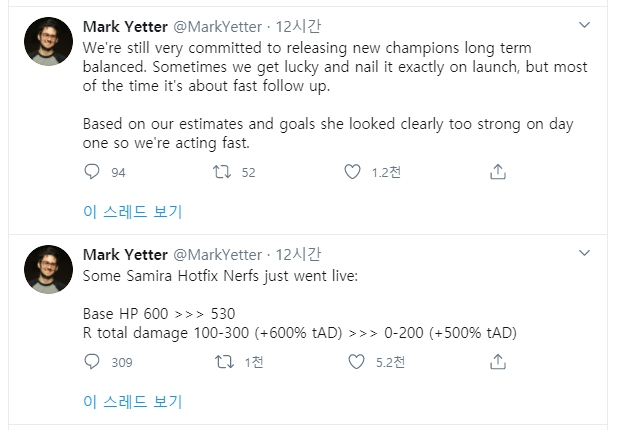Open Mark Yetter's name on first tweet
The width and height of the screenshot is (617, 430).
[125, 25]
